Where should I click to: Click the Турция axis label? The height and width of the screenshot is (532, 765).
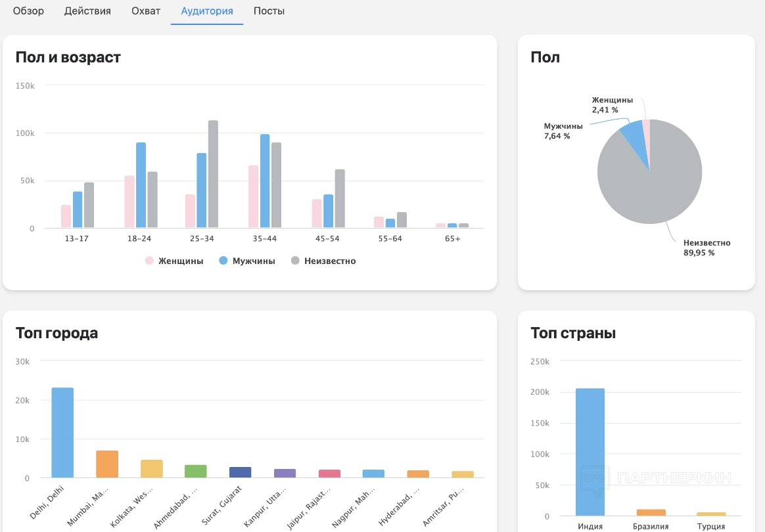tap(711, 526)
